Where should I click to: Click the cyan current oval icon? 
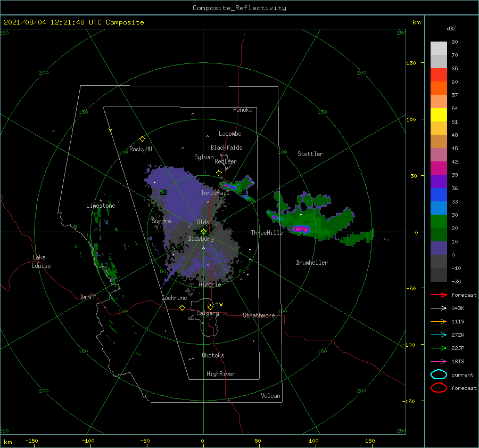pos(439,374)
